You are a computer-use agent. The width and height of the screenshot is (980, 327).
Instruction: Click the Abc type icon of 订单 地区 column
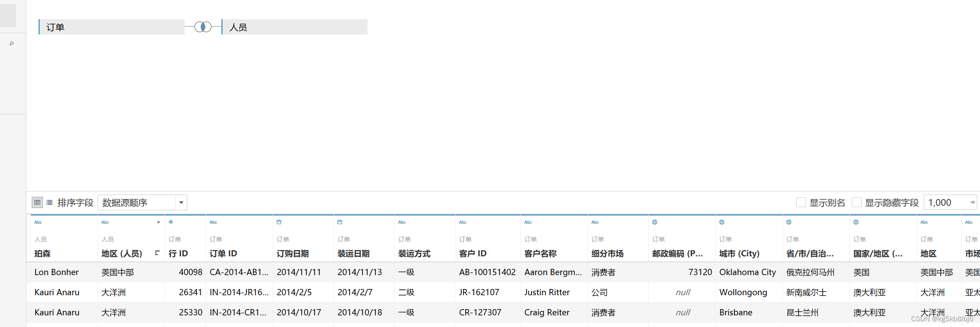[924, 222]
